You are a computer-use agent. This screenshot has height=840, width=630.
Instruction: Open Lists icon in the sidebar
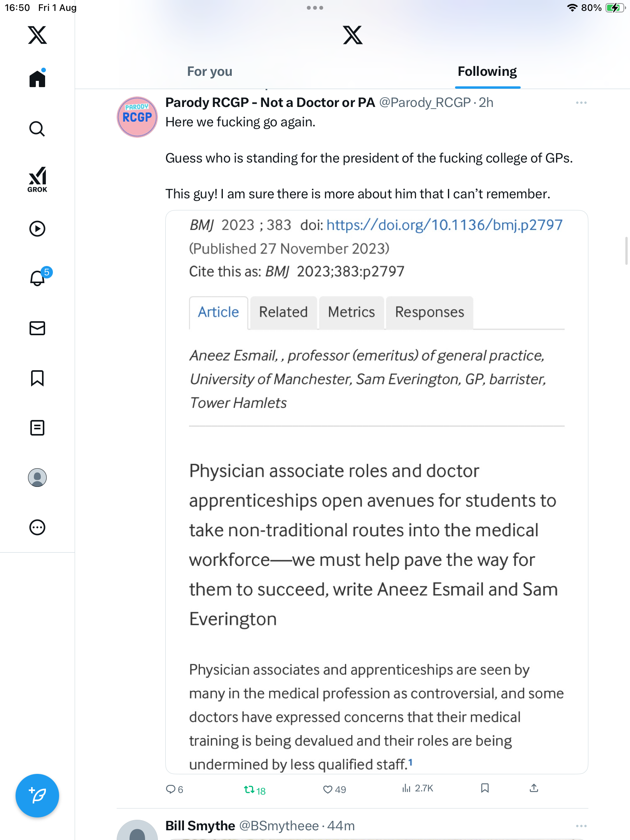point(37,428)
